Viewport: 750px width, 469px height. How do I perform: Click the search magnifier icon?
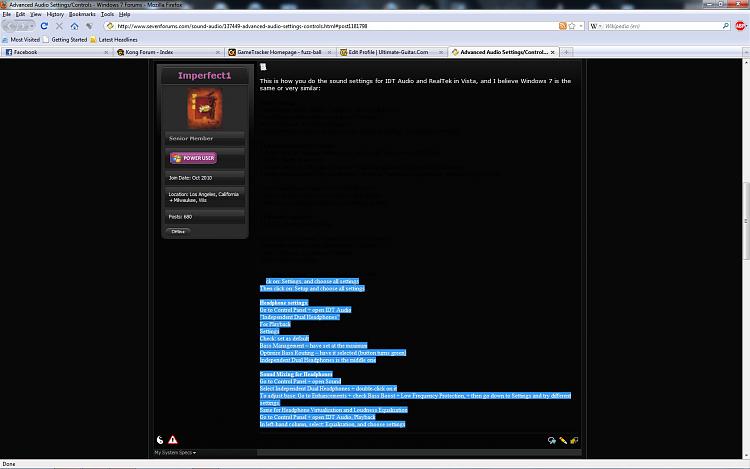[726, 26]
